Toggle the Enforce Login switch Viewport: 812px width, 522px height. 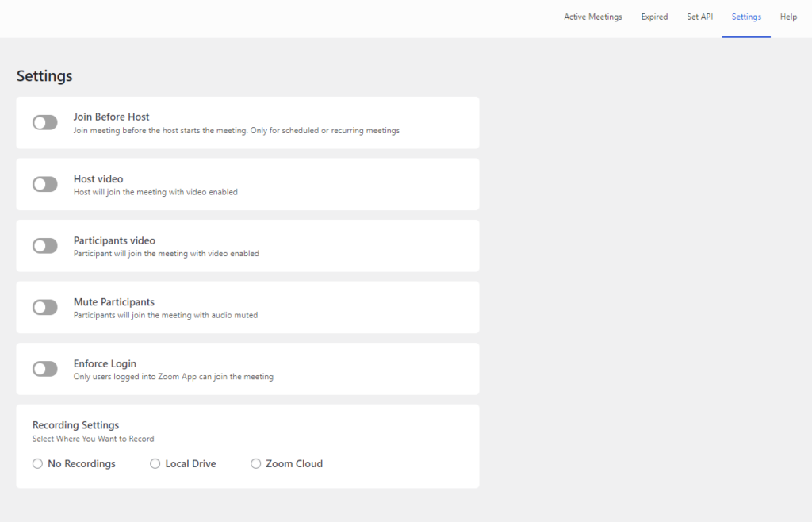(x=45, y=369)
